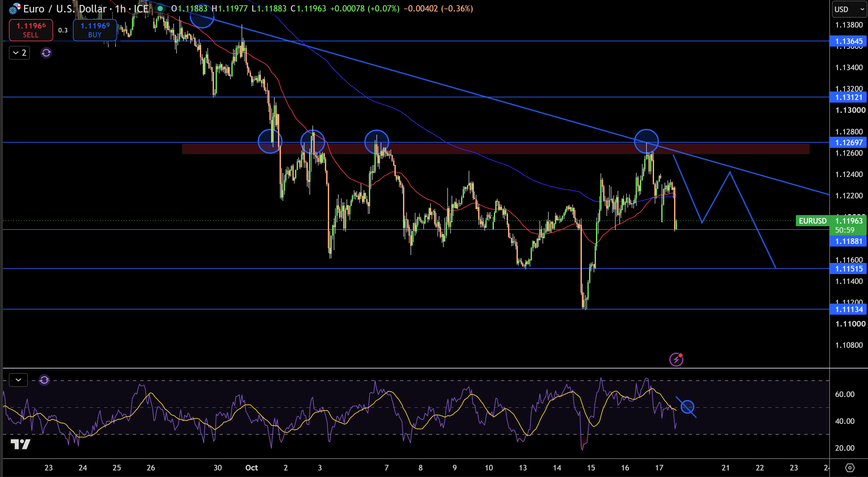Click the 1.11963 current price label
The image size is (868, 477).
[x=848, y=221]
